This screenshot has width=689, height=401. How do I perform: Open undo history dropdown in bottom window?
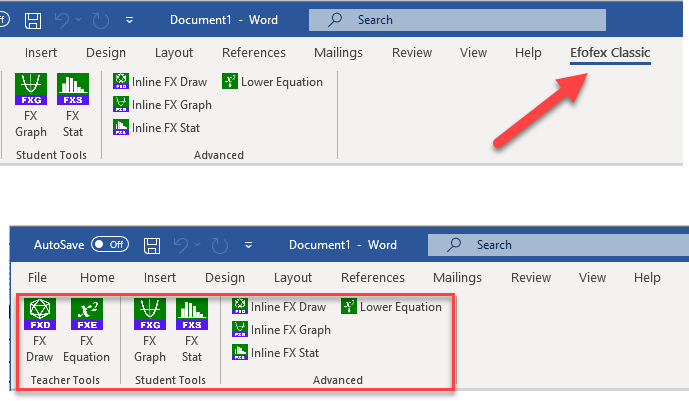pos(198,245)
